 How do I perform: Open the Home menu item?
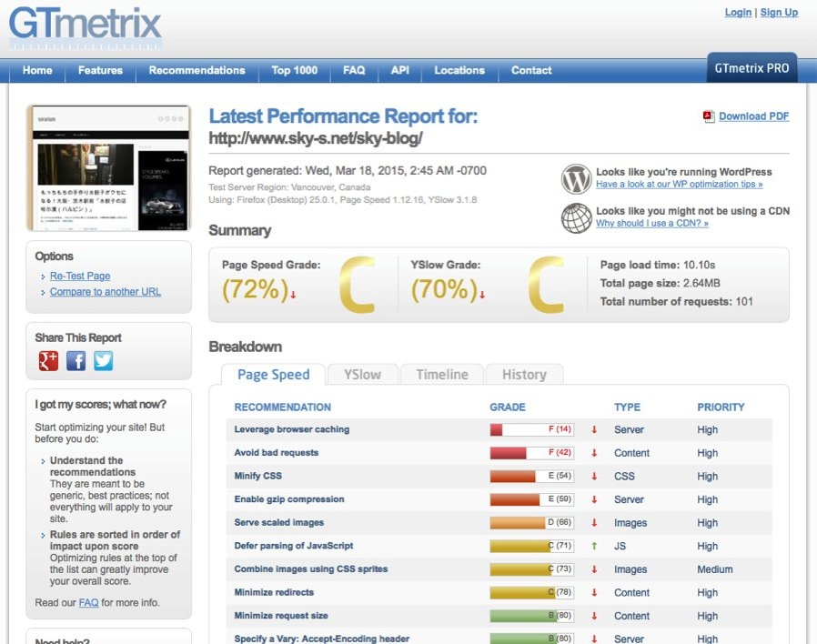coord(37,70)
